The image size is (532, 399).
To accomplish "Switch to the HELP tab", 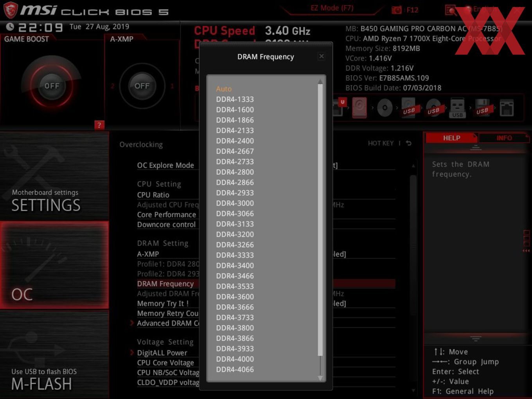I will click(x=451, y=138).
